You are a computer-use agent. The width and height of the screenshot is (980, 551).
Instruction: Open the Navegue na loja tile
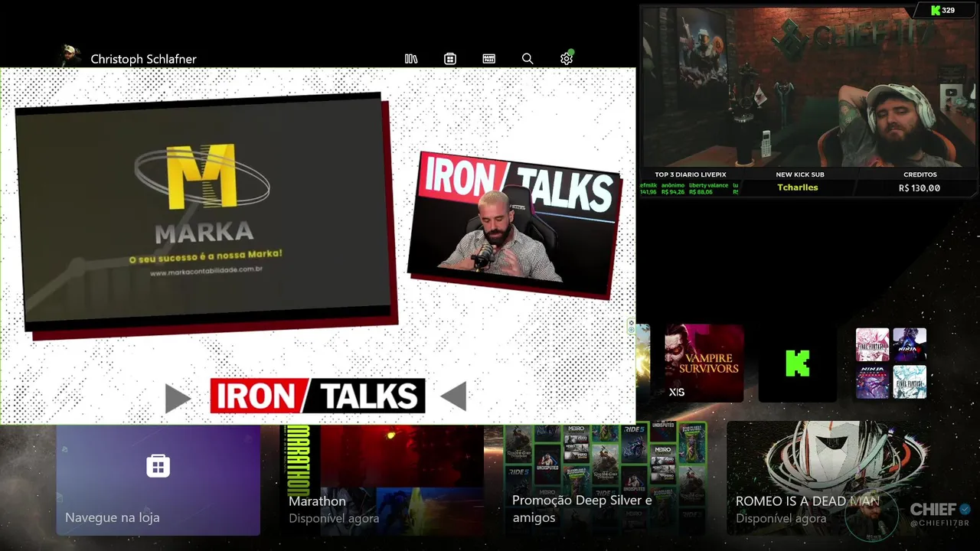point(158,481)
